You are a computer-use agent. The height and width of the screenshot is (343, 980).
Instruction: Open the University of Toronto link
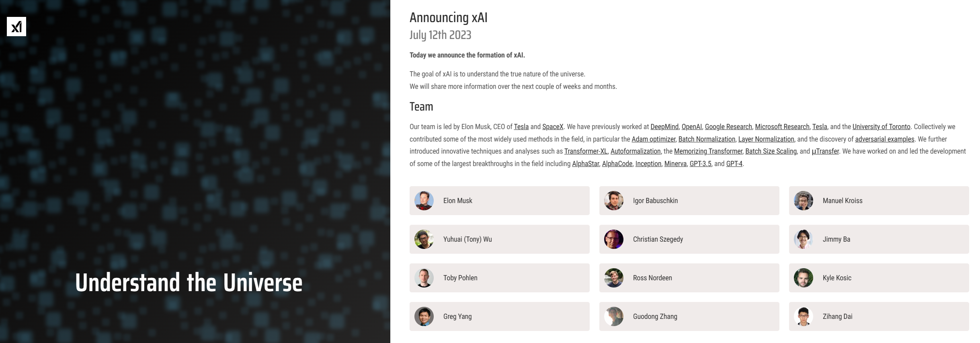coord(881,127)
